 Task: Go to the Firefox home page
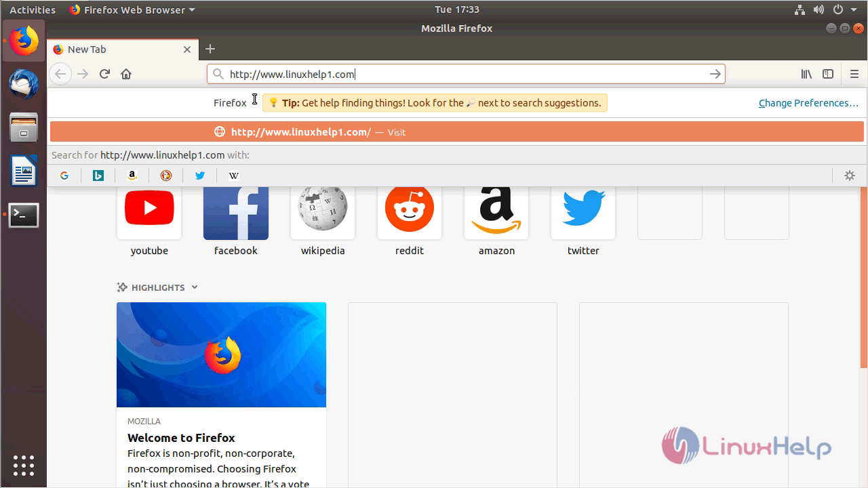(x=126, y=74)
